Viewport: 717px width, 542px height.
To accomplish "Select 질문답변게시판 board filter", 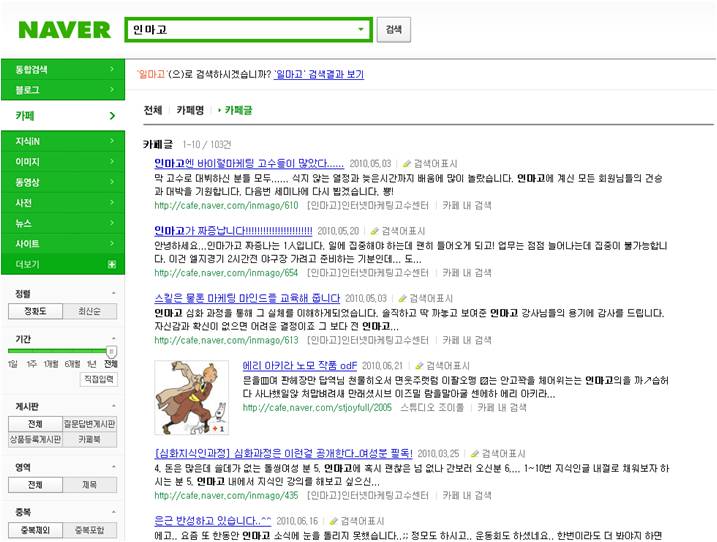I will pos(89,424).
